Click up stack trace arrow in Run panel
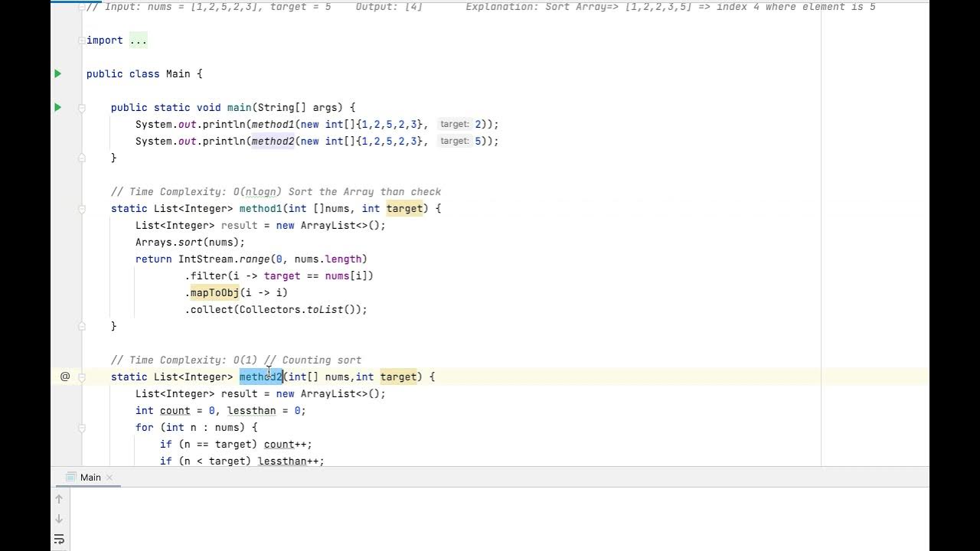The height and width of the screenshot is (551, 980). [59, 499]
